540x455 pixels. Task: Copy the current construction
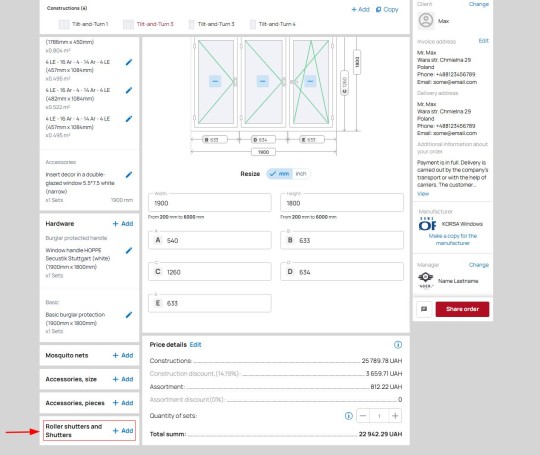387,10
